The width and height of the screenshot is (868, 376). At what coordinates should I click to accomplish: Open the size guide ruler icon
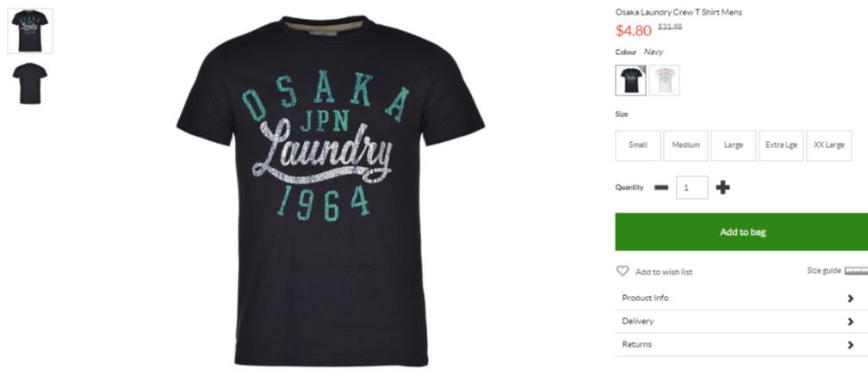coord(856,271)
